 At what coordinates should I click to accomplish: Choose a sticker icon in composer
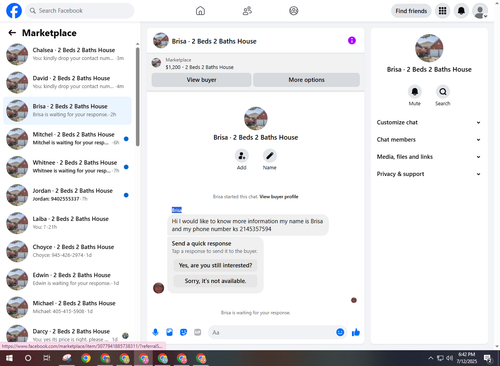(x=183, y=332)
